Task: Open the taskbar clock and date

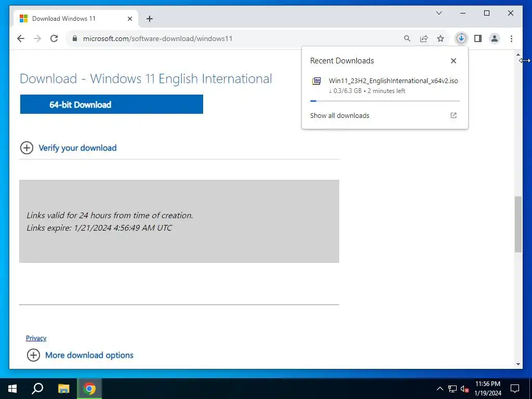Action: (488, 389)
